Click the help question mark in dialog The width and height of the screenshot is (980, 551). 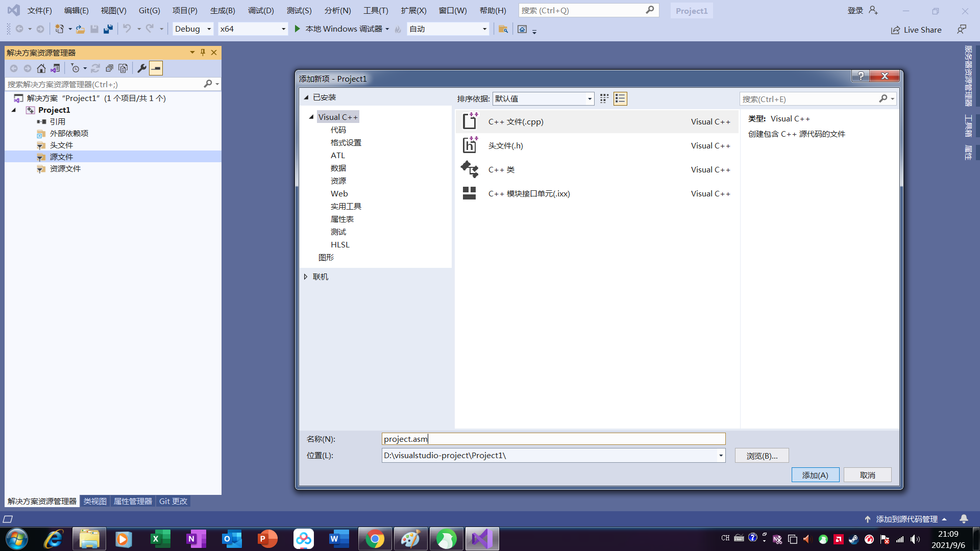[x=861, y=76]
